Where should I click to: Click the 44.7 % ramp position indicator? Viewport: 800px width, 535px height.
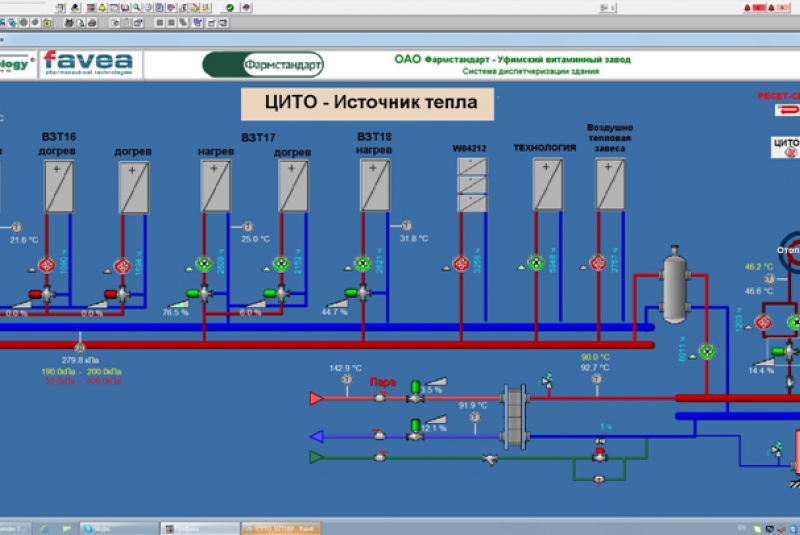[x=338, y=303]
